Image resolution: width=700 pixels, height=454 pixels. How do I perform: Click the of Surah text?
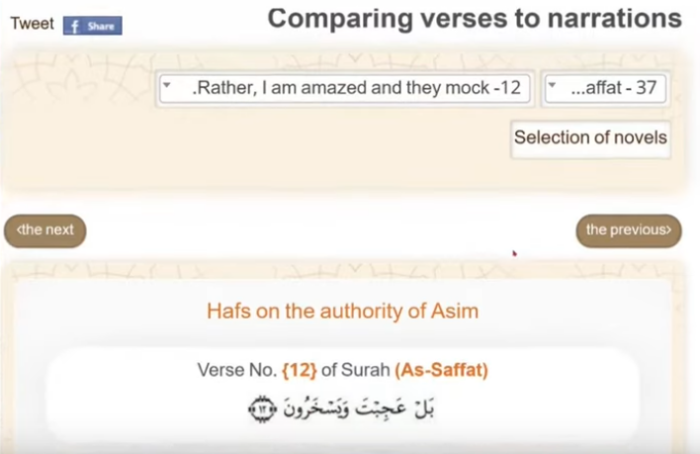pos(356,370)
